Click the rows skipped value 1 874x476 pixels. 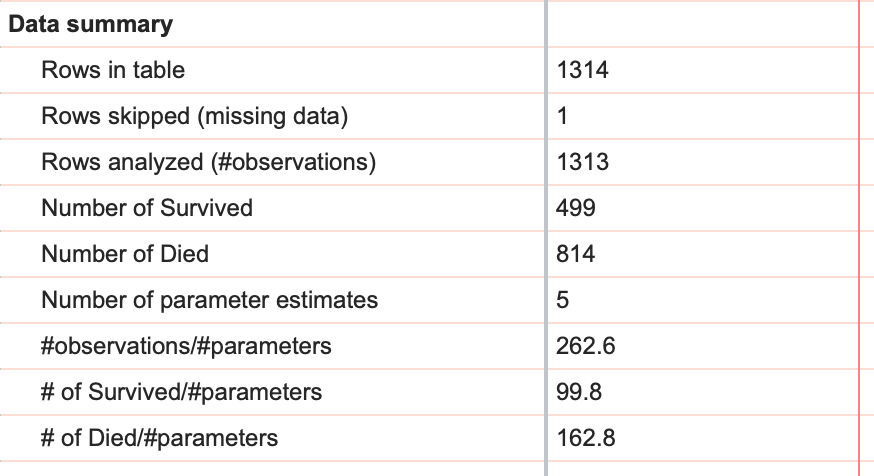pos(563,116)
